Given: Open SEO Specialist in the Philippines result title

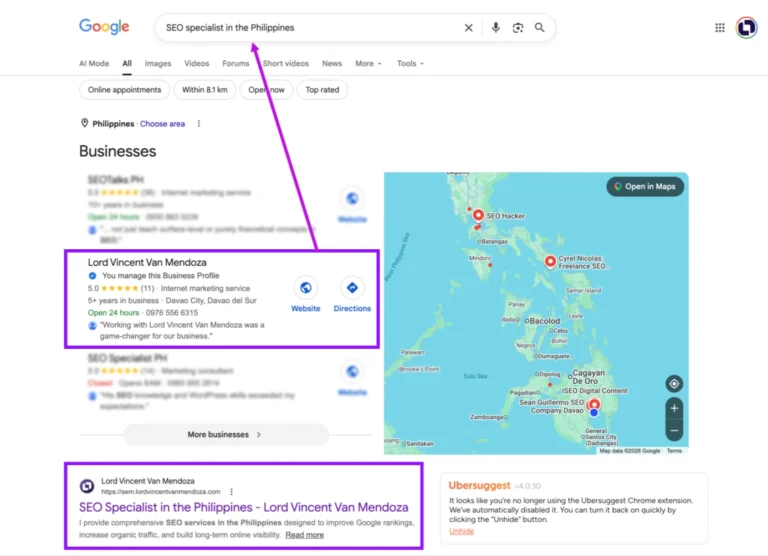Looking at the screenshot, I should [x=243, y=507].
